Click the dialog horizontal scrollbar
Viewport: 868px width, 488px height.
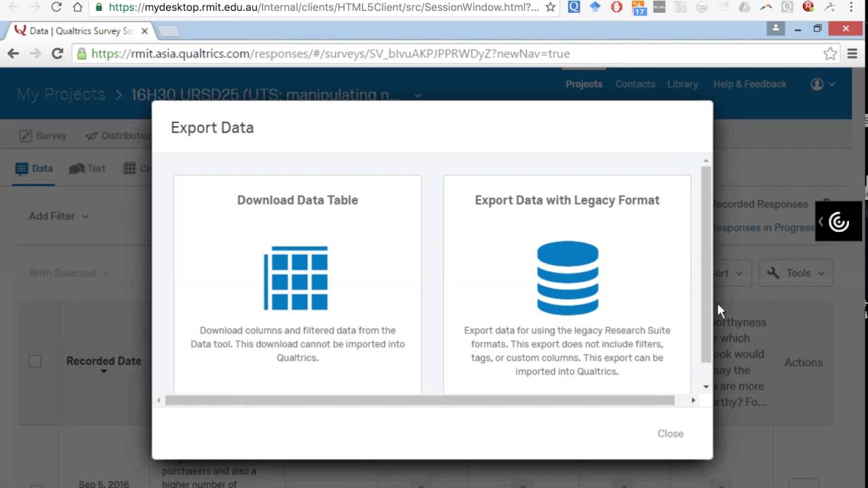tap(420, 400)
